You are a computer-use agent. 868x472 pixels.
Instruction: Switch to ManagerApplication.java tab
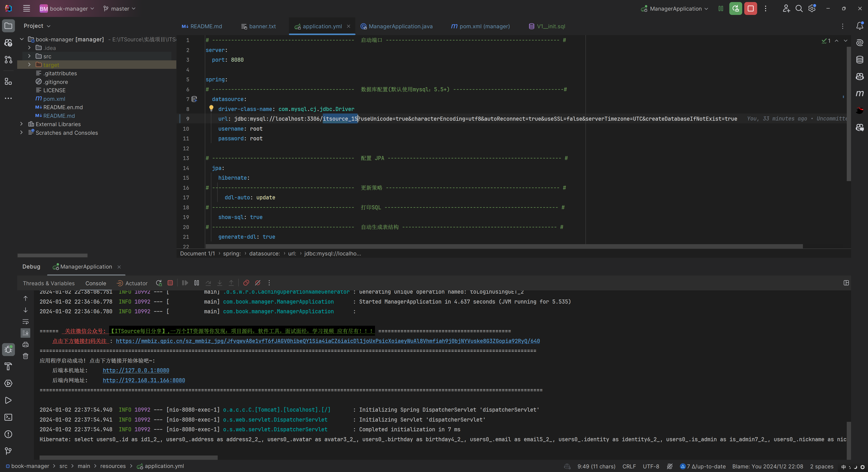397,26
